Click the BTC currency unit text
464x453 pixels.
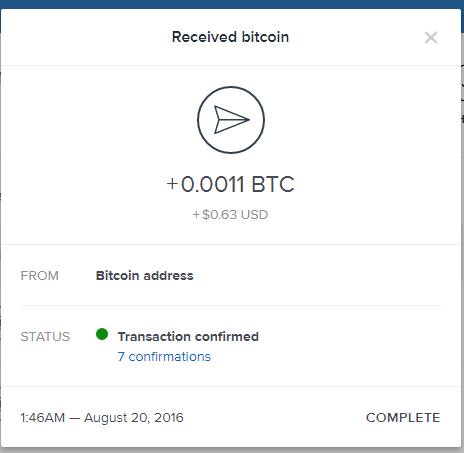[x=273, y=184]
